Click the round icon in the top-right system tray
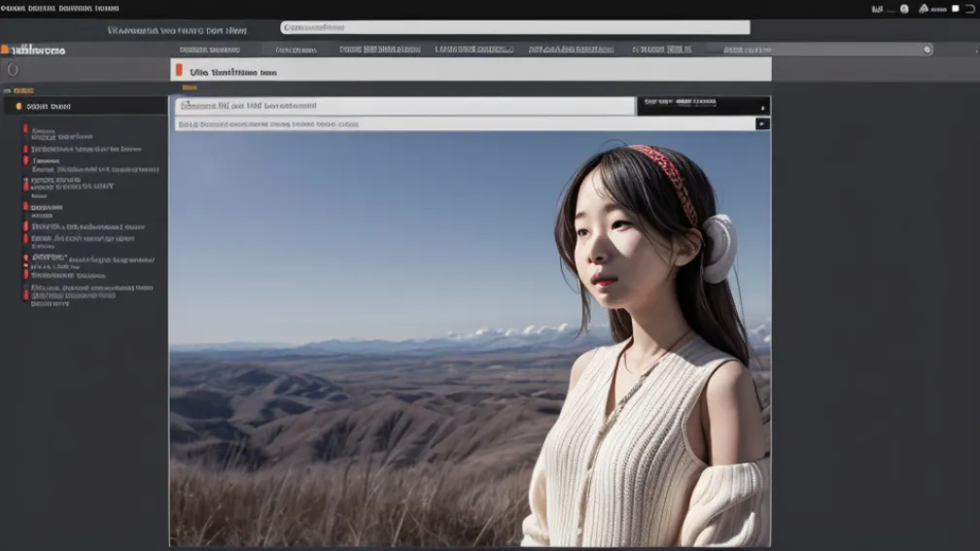Screen dimensions: 980x551 pyautogui.click(x=904, y=9)
